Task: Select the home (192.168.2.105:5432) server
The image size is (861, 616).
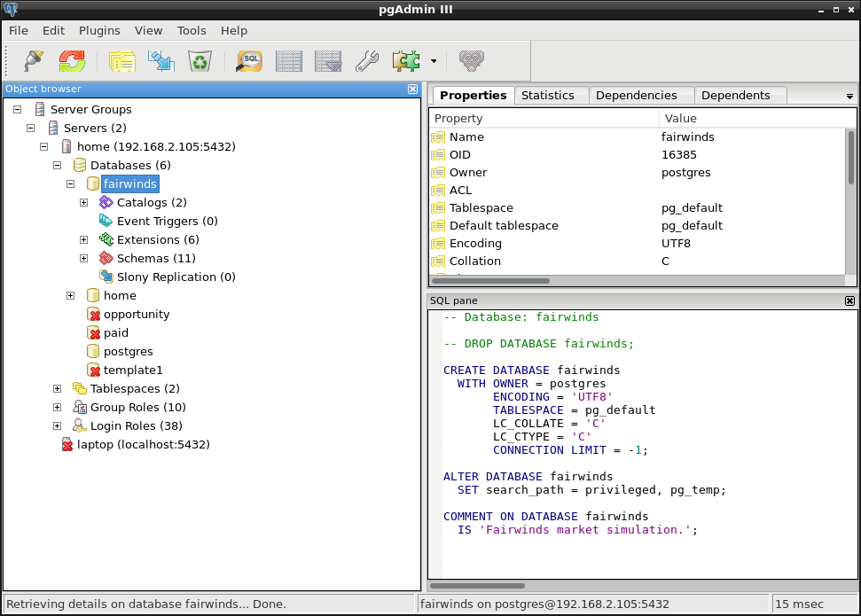Action: [x=156, y=147]
